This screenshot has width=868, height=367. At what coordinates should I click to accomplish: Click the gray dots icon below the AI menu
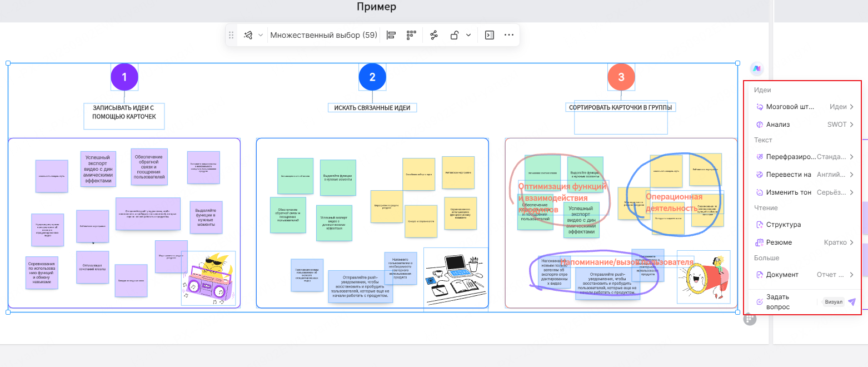click(x=750, y=319)
